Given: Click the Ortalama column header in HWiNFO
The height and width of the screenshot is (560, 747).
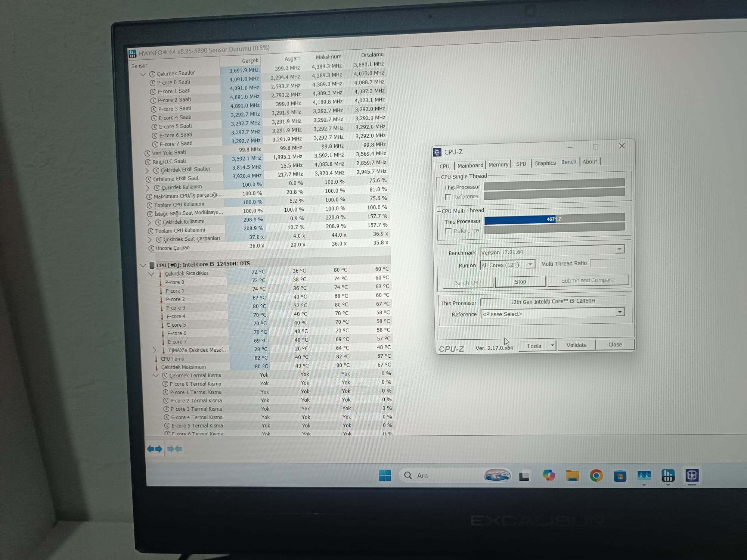Looking at the screenshot, I should (x=372, y=55).
